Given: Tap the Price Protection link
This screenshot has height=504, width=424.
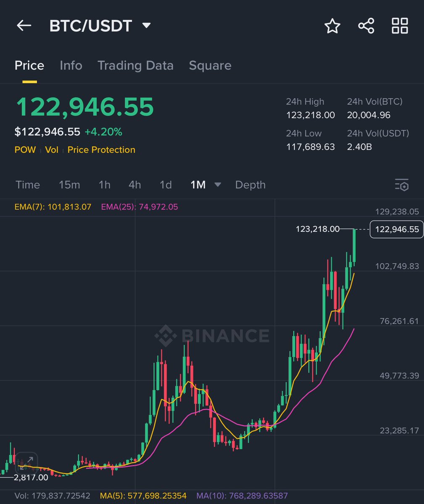Looking at the screenshot, I should [x=101, y=150].
